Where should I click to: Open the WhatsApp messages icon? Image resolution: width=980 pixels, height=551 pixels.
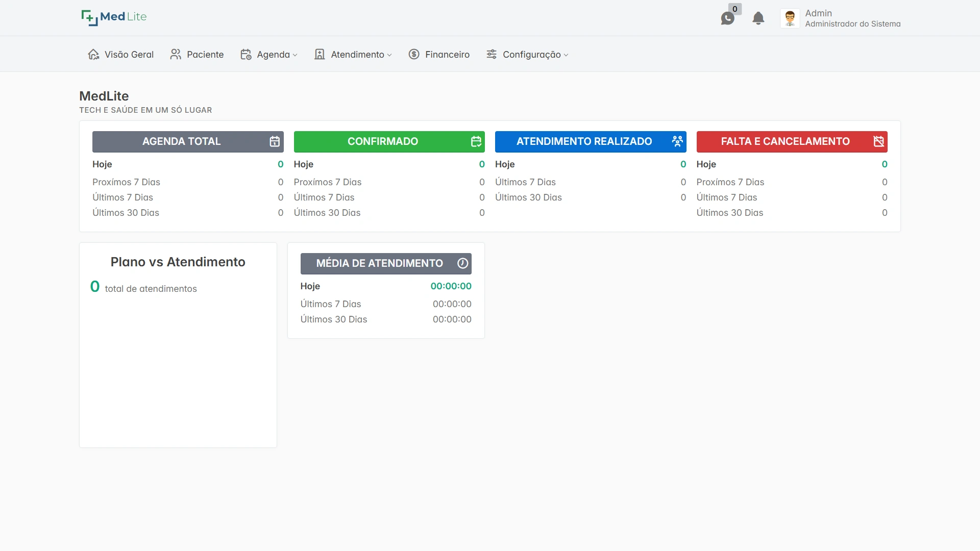(x=727, y=19)
